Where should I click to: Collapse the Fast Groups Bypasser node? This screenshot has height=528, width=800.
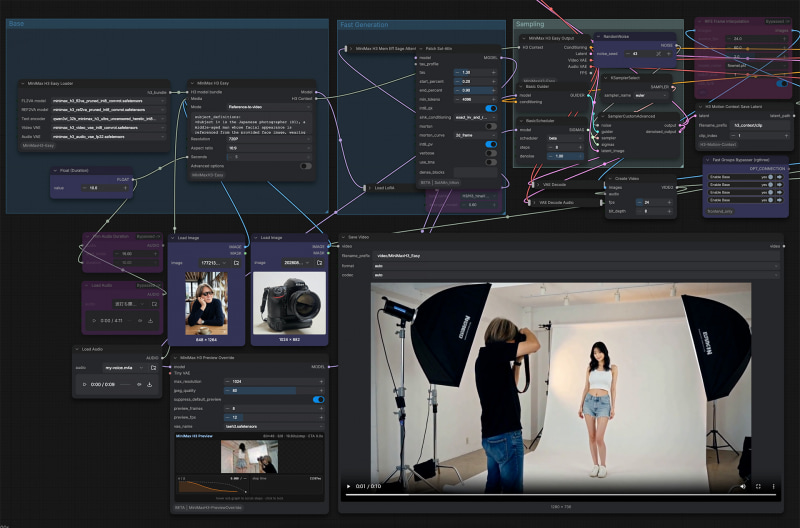[x=708, y=160]
